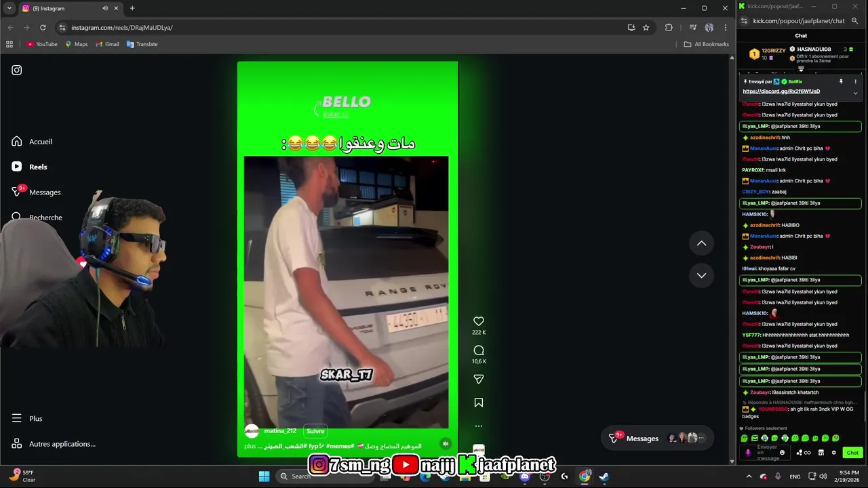Open Chrome three-dot menu
Image resolution: width=868 pixels, height=488 pixels.
coord(726,28)
